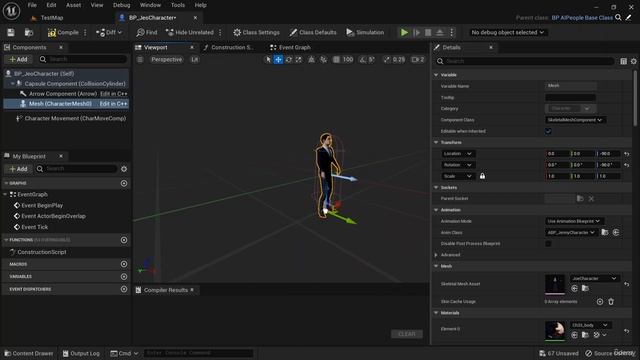
Task: Delete Skin Cache Usage array elements
Action: click(611, 302)
